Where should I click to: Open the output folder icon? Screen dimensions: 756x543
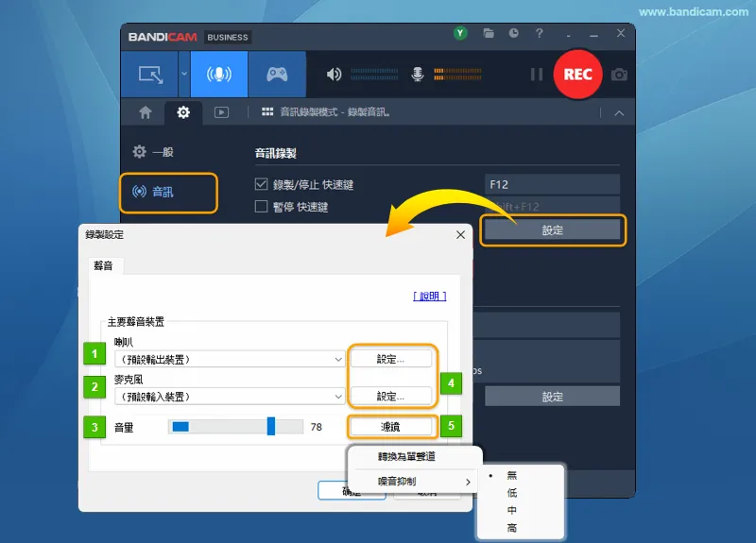(489, 33)
